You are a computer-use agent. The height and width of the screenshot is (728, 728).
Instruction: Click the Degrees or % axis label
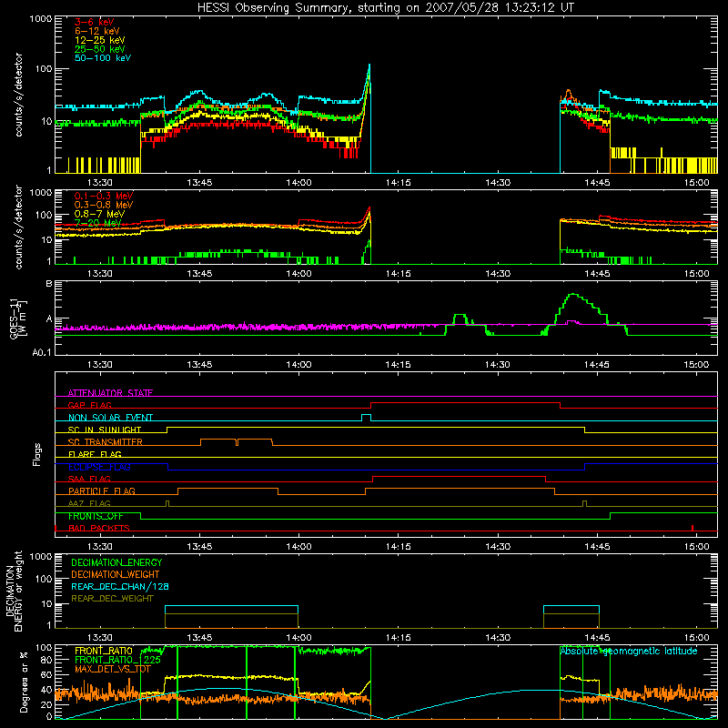click(x=24, y=682)
